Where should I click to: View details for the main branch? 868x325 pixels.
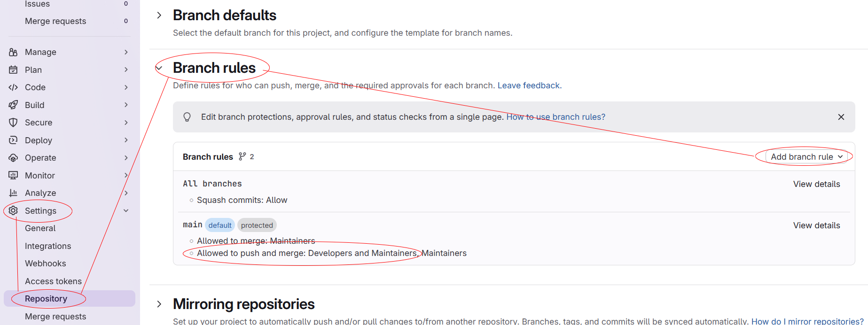pyautogui.click(x=816, y=225)
